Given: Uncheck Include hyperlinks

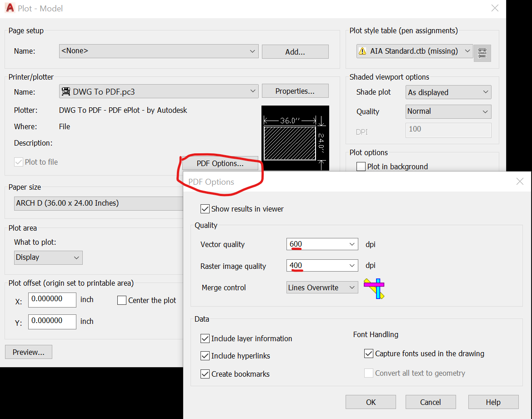Looking at the screenshot, I should click(x=205, y=356).
